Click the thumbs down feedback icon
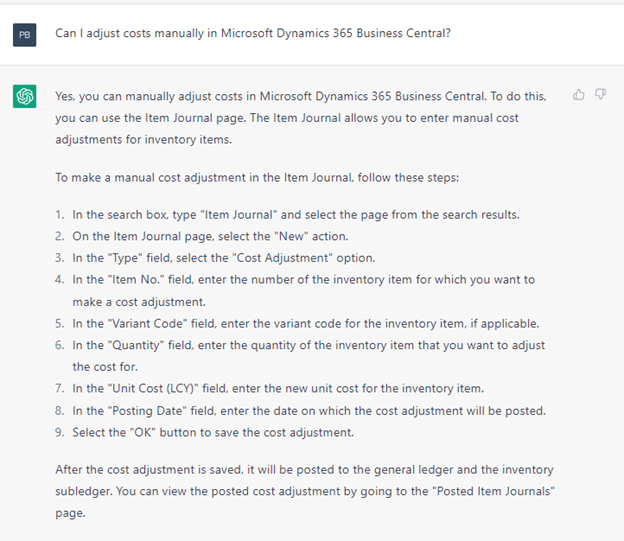 tap(600, 95)
